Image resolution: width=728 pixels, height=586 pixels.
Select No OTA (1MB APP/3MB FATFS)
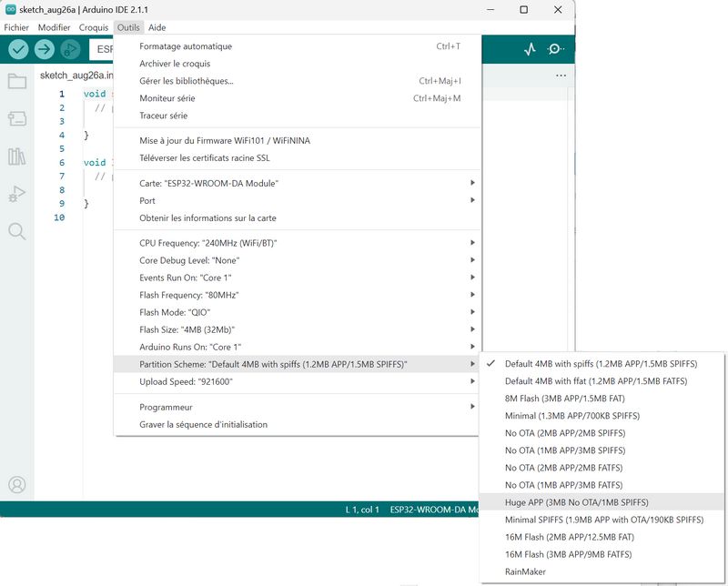[602, 485]
